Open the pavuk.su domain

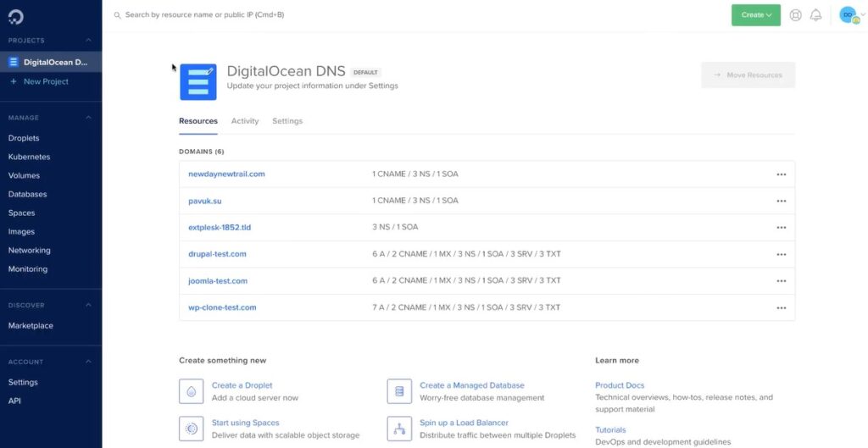coord(205,201)
